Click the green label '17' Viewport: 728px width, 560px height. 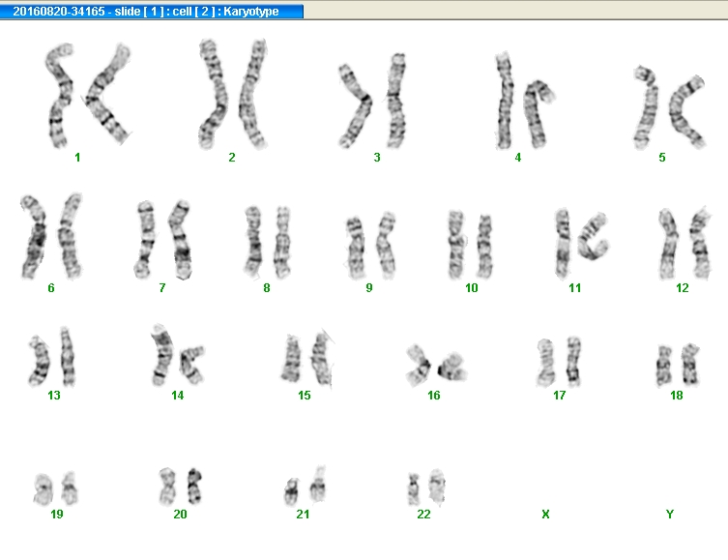560,396
